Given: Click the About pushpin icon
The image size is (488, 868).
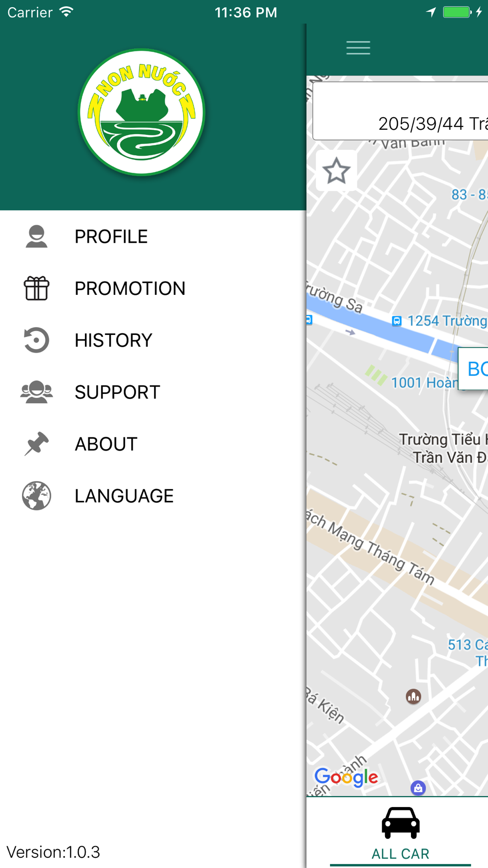Looking at the screenshot, I should [x=37, y=444].
